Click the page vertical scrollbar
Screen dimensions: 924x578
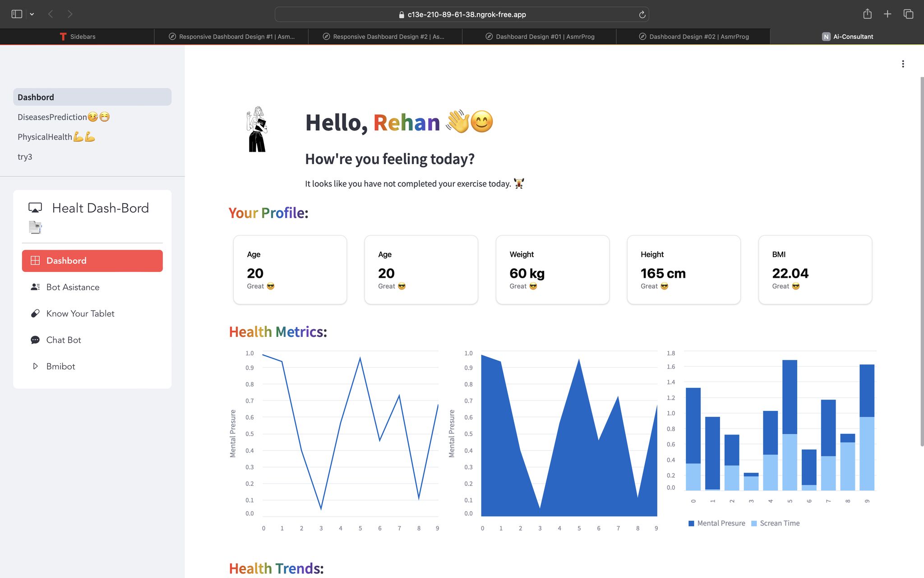point(922,262)
